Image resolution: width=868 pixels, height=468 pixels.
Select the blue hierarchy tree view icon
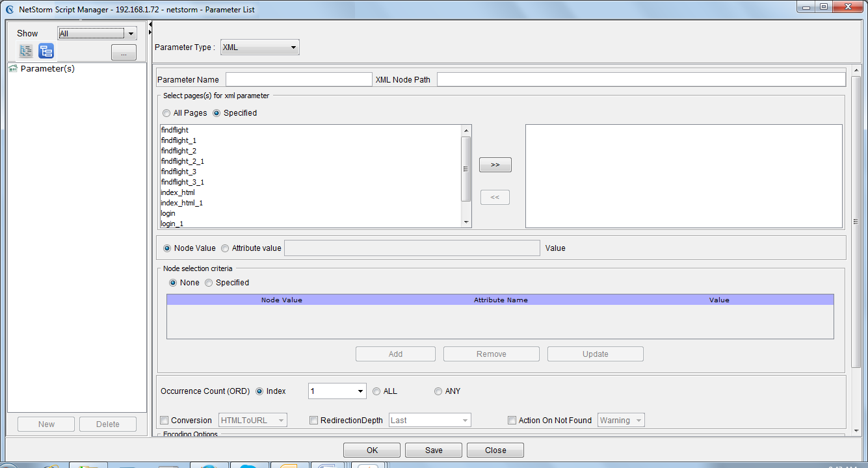coord(46,51)
